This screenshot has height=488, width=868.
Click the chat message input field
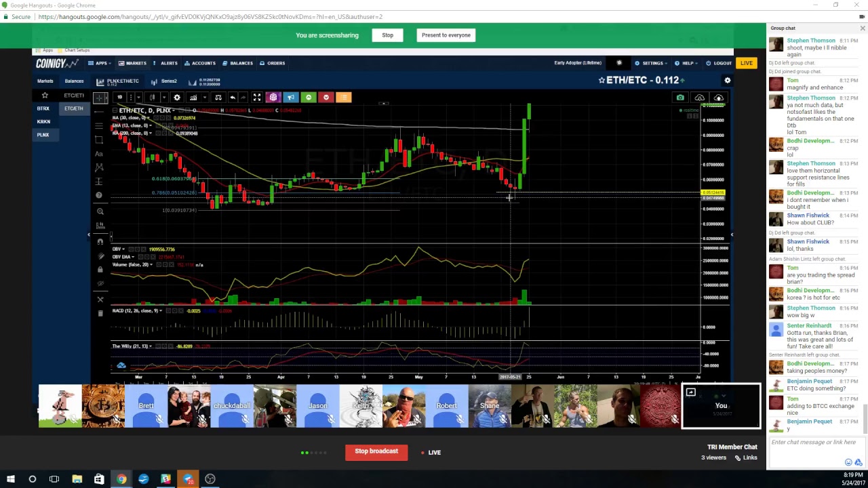point(813,442)
